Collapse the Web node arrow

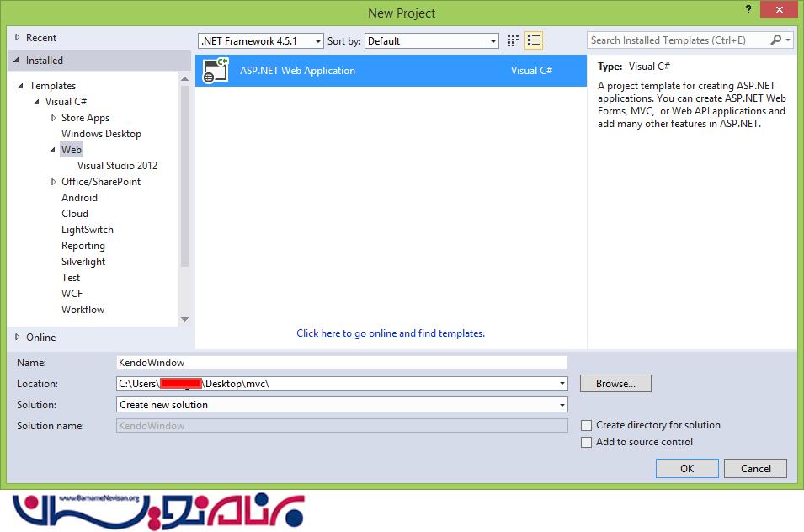(x=52, y=150)
